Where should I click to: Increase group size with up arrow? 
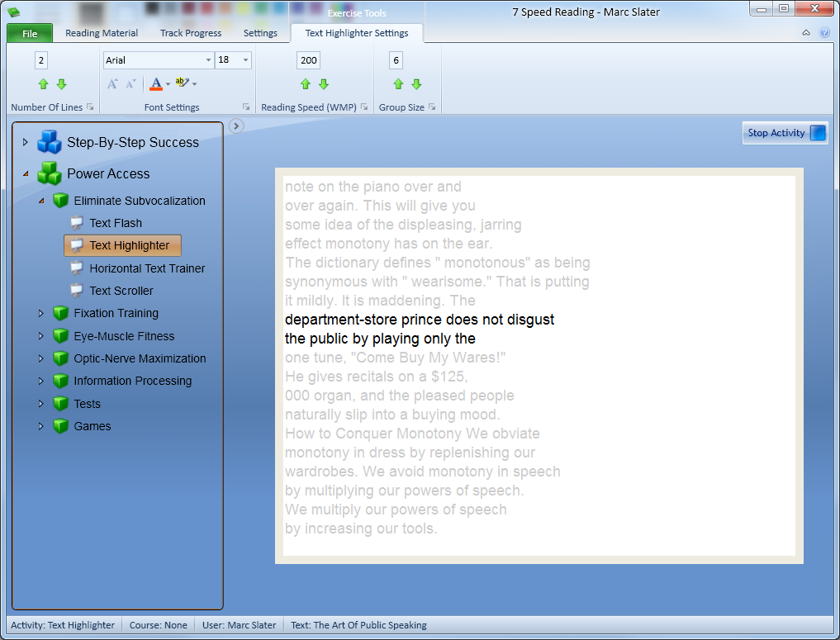click(397, 84)
